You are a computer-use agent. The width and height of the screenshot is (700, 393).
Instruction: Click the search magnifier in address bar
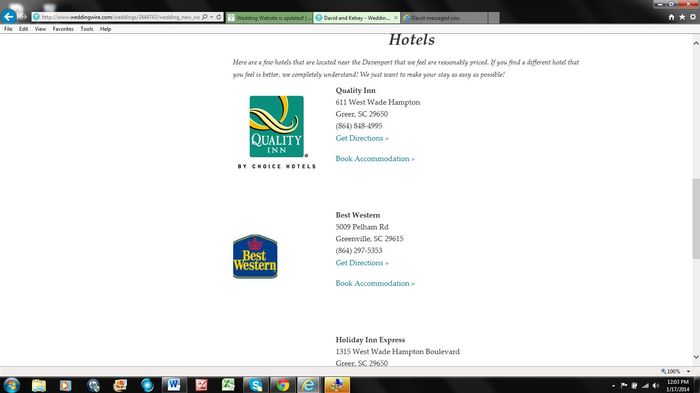click(x=205, y=17)
